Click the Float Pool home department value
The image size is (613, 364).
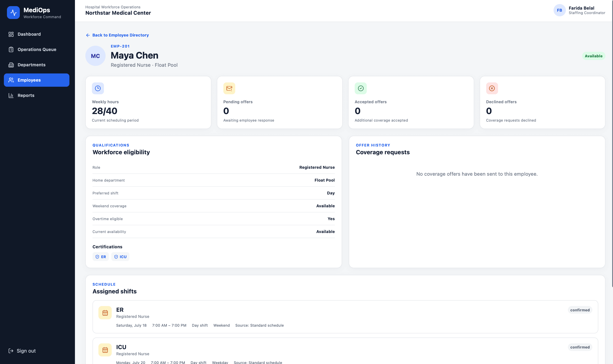(x=324, y=180)
